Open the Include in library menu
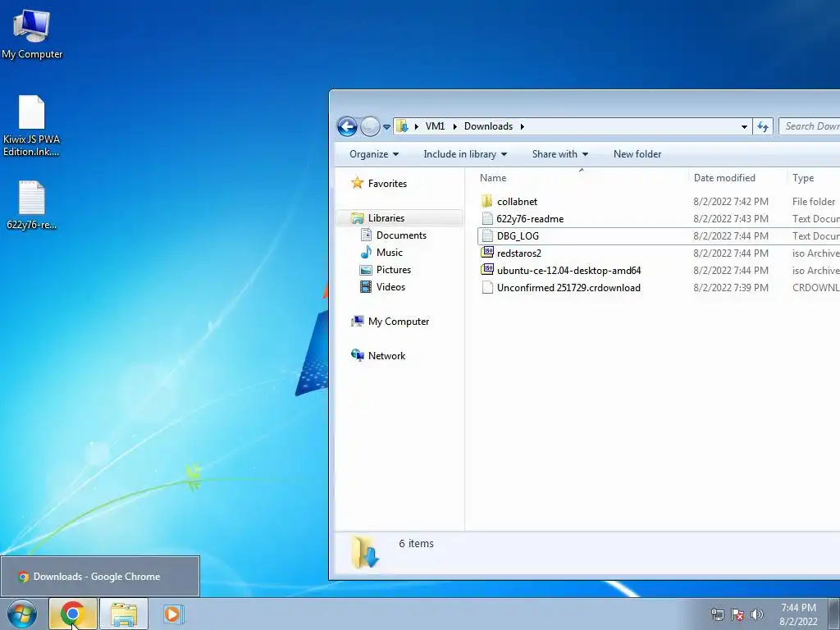Image resolution: width=840 pixels, height=630 pixels. pos(465,154)
